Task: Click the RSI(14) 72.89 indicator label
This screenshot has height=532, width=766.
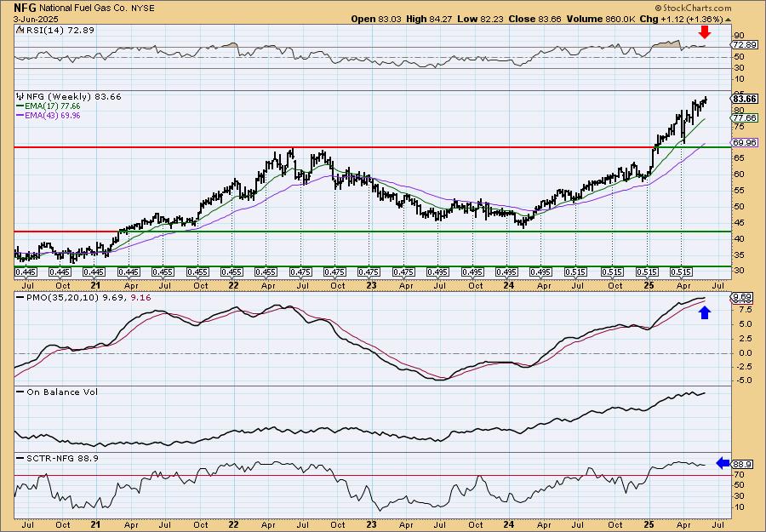Action: pyautogui.click(x=59, y=31)
